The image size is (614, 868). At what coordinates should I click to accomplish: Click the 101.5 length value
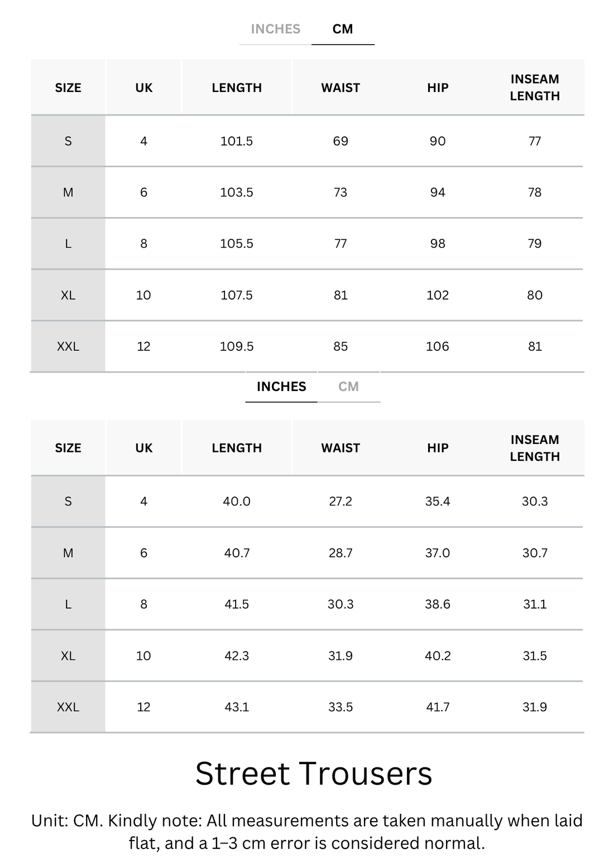[237, 141]
